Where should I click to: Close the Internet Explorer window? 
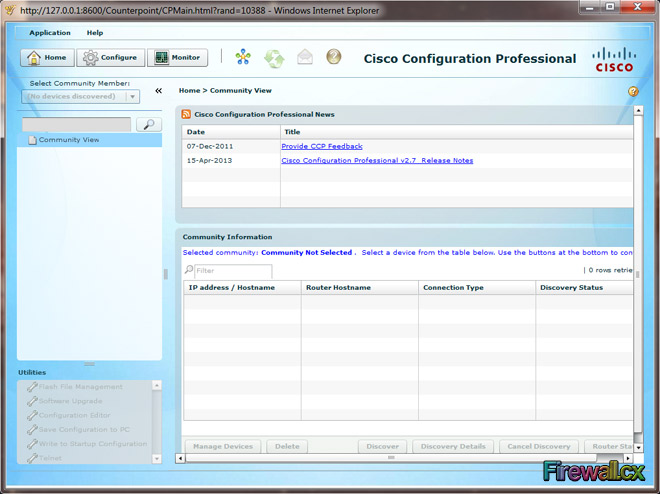click(637, 7)
